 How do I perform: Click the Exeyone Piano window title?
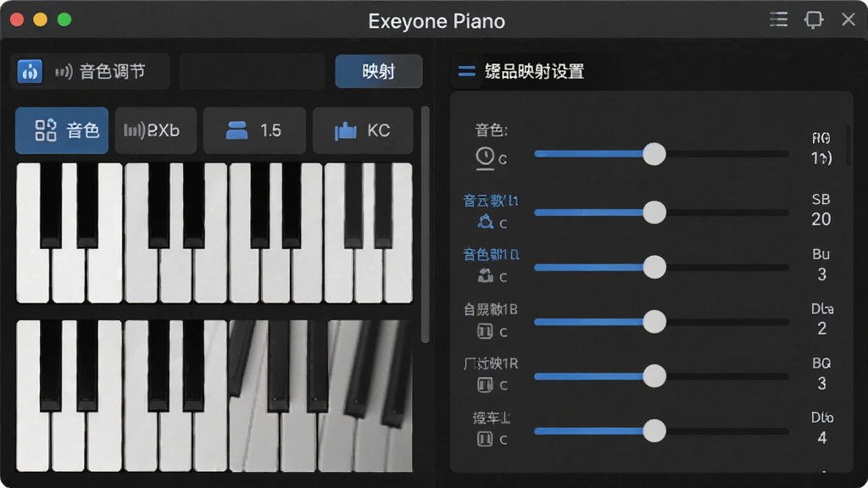point(437,21)
